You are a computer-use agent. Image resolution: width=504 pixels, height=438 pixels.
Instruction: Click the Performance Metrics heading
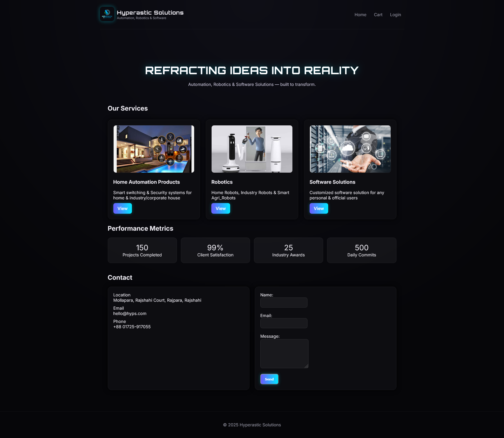(140, 228)
